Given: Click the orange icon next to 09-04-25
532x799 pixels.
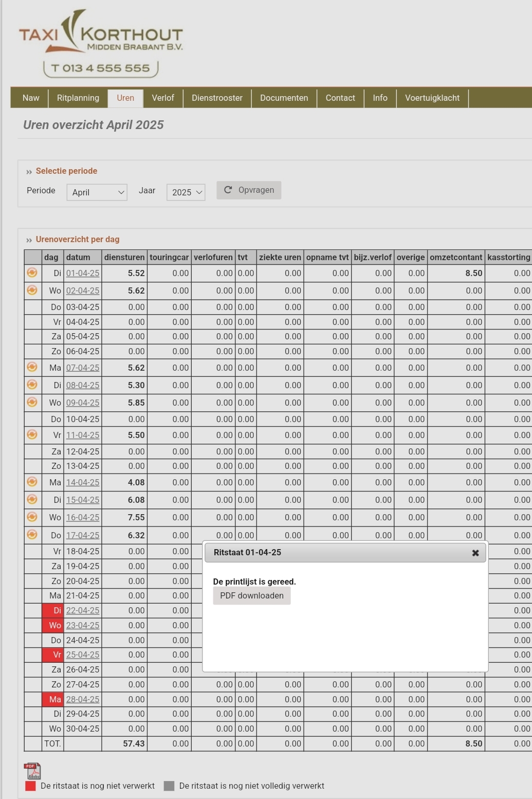Looking at the screenshot, I should 32,402.
